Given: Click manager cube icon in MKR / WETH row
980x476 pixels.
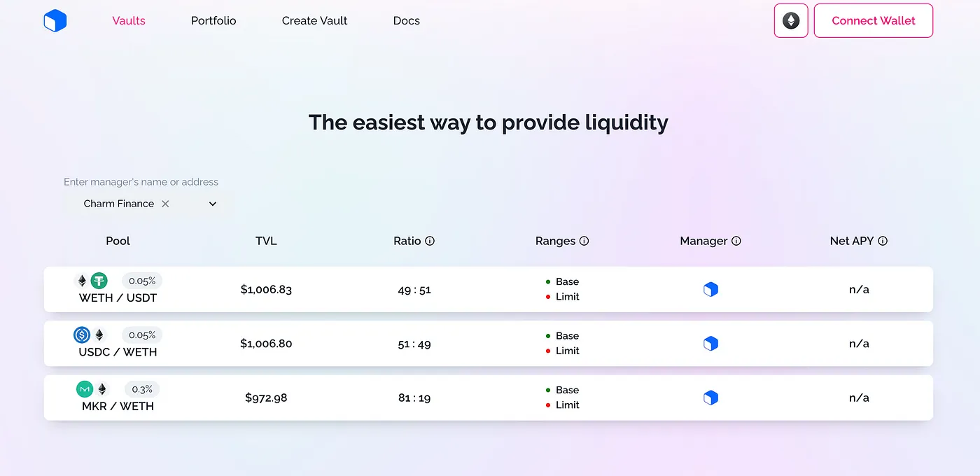Looking at the screenshot, I should coord(710,398).
